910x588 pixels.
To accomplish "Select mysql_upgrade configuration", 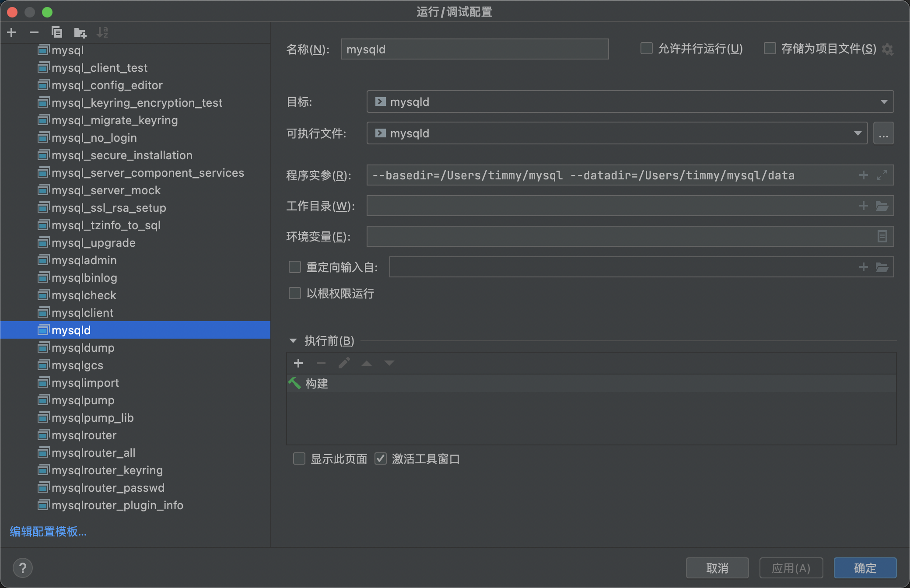I will pyautogui.click(x=136, y=243).
